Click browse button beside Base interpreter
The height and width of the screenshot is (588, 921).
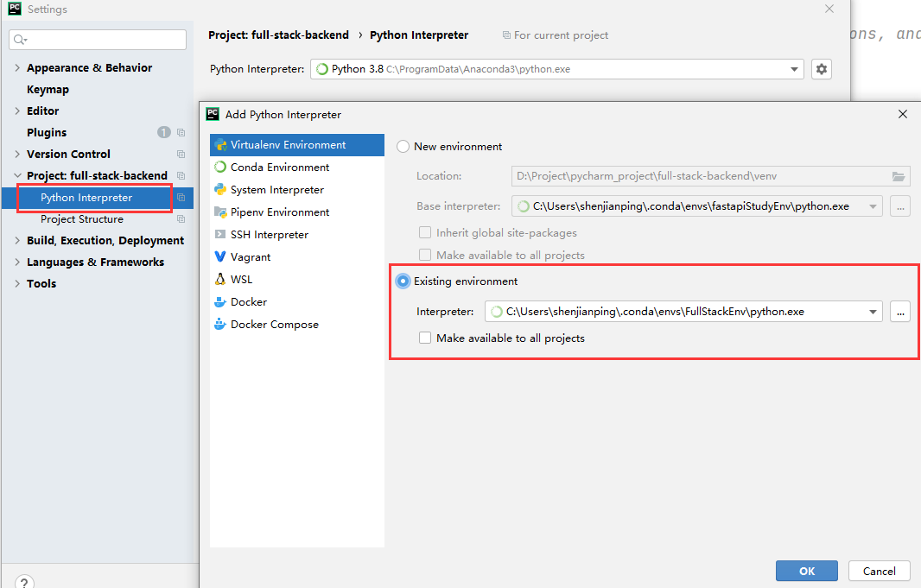click(900, 206)
